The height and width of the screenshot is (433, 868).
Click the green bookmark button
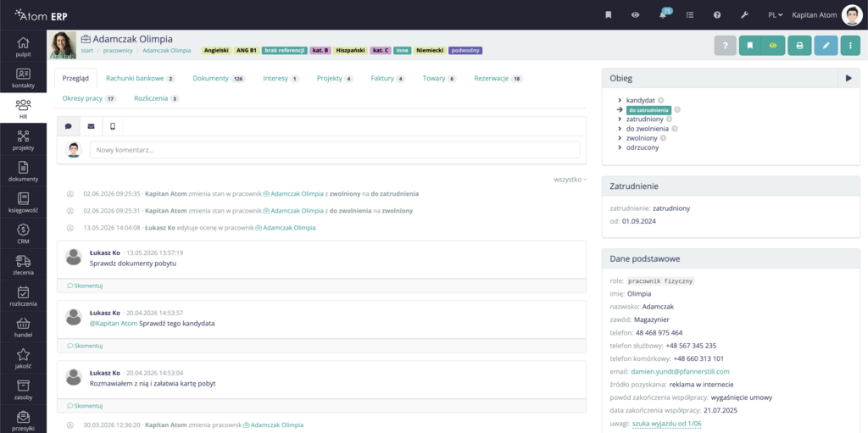pyautogui.click(x=750, y=46)
